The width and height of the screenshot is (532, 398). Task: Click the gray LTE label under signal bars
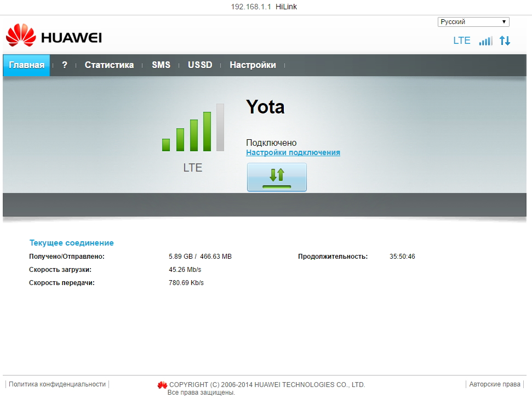(193, 168)
